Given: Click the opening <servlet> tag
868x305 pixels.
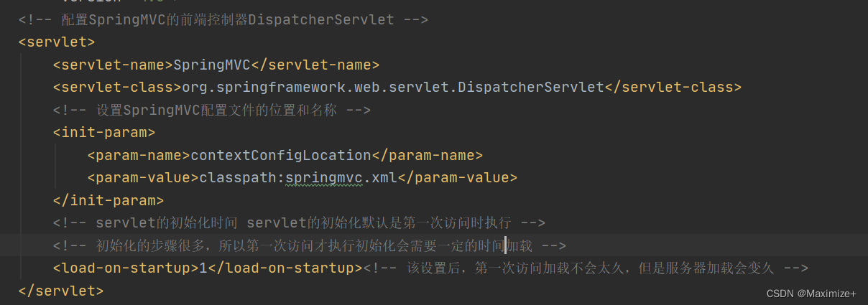Looking at the screenshot, I should click(x=57, y=42).
